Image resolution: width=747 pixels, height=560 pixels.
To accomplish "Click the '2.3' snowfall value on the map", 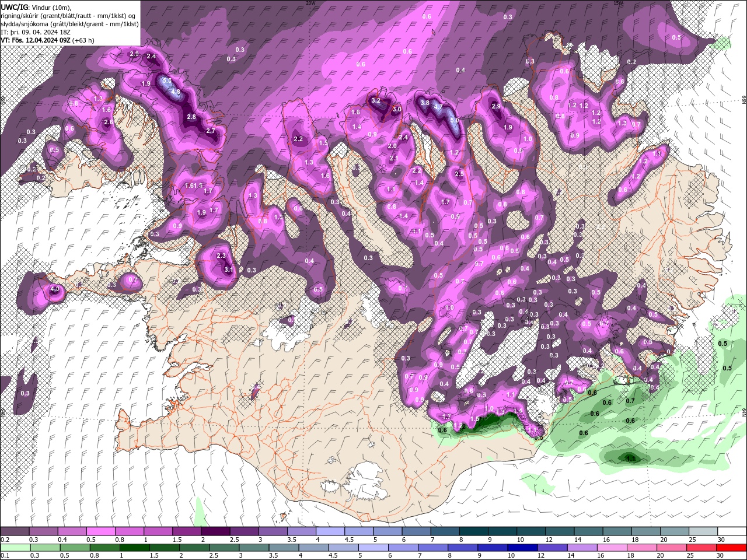I will [x=221, y=256].
